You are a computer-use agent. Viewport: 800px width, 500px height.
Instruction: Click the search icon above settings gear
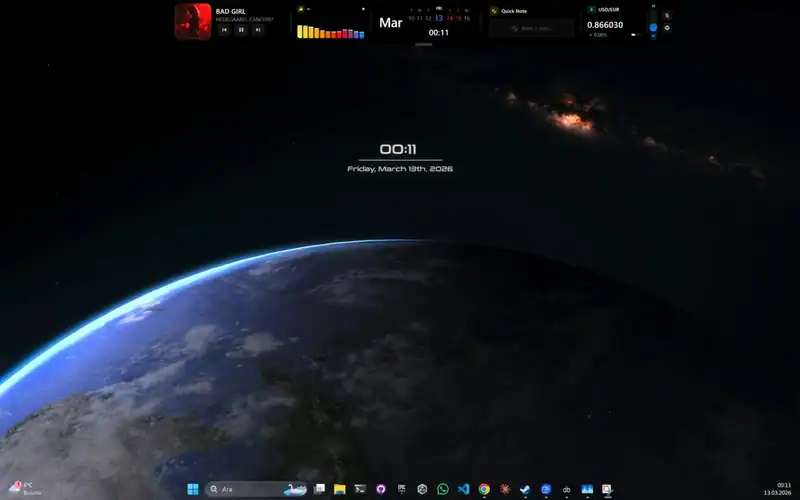667,16
